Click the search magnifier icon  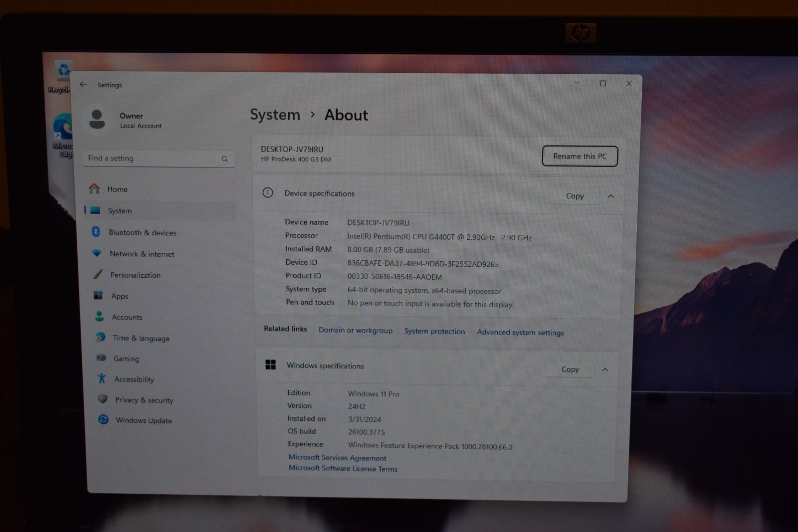(224, 159)
